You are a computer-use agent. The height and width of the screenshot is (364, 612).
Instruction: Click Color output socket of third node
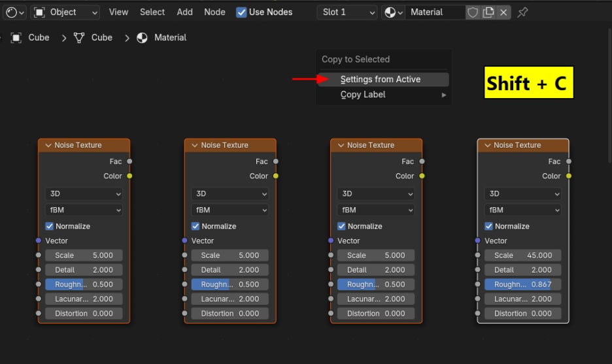coord(422,176)
